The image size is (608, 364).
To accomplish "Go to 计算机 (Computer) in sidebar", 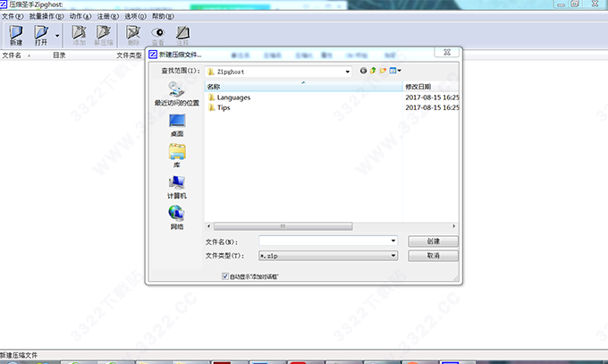I will [177, 188].
